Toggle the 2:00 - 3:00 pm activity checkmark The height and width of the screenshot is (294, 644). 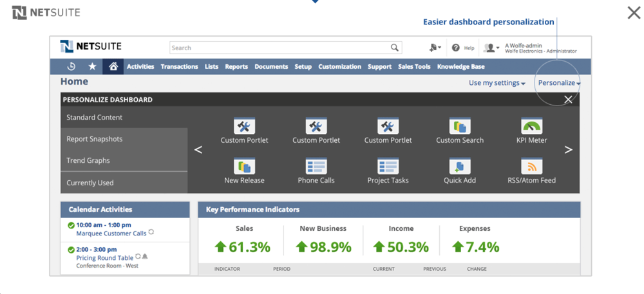click(x=71, y=250)
